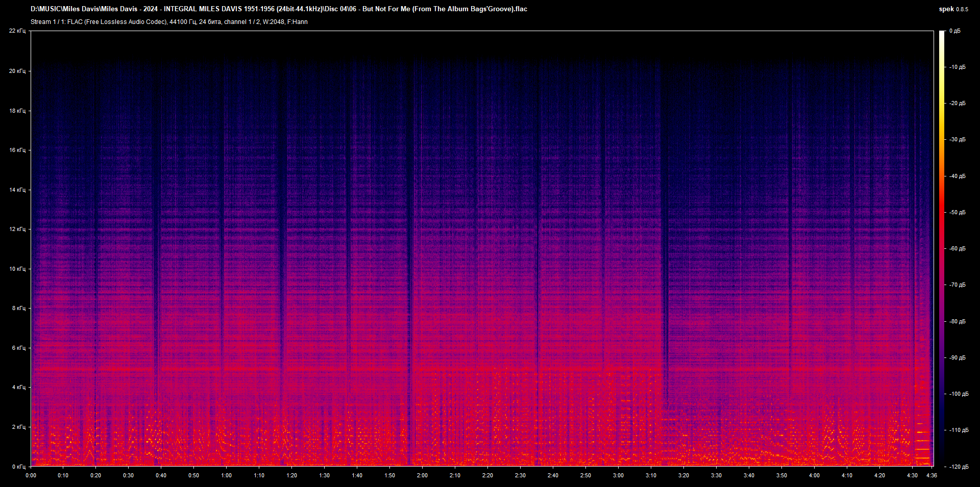This screenshot has height=487, width=980.
Task: Click the '12 кГц' frequency label
Action: [x=17, y=229]
